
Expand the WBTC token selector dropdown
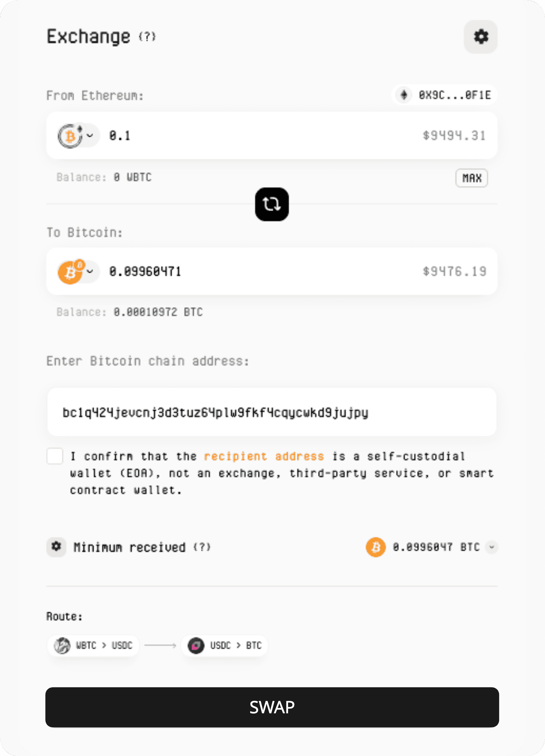click(89, 135)
